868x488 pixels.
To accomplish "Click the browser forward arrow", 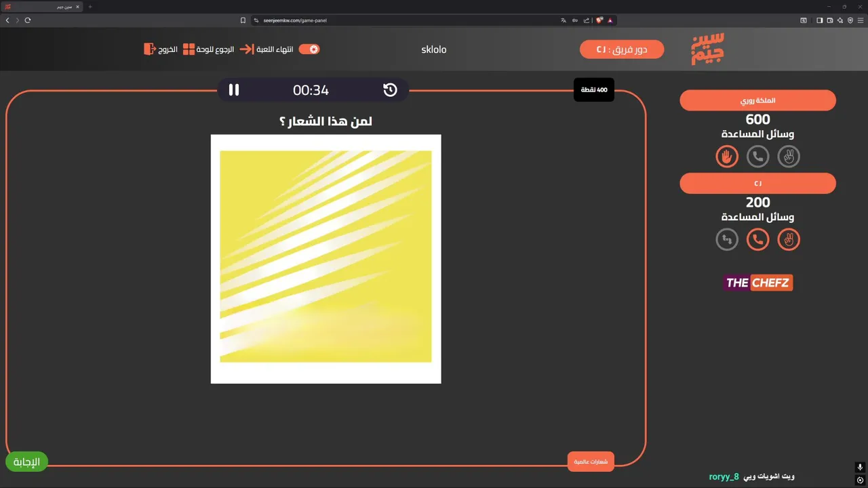I will coord(18,20).
